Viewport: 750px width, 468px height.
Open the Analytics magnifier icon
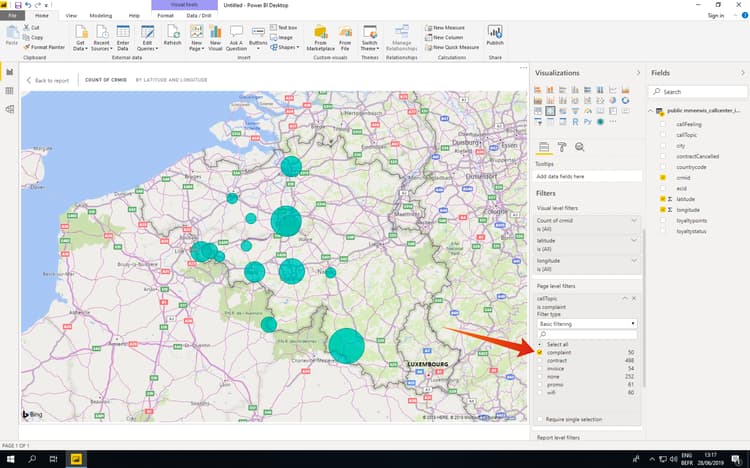(x=579, y=147)
